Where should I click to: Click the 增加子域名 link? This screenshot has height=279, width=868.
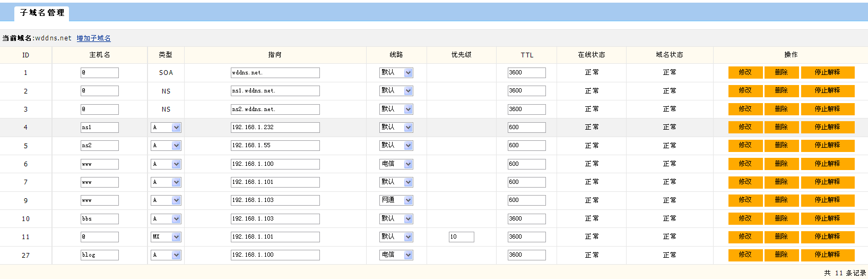[x=94, y=38]
